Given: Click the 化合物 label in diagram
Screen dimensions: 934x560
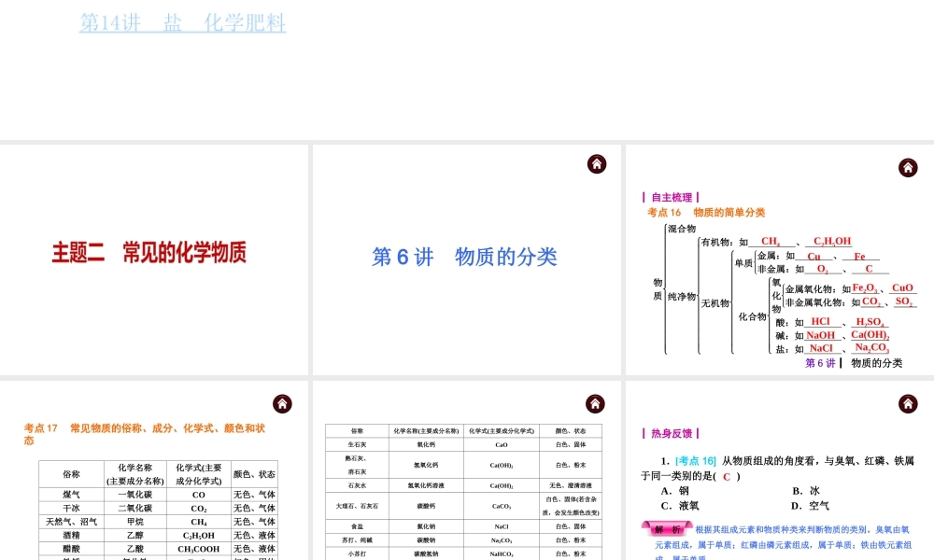Looking at the screenshot, I should [x=752, y=316].
